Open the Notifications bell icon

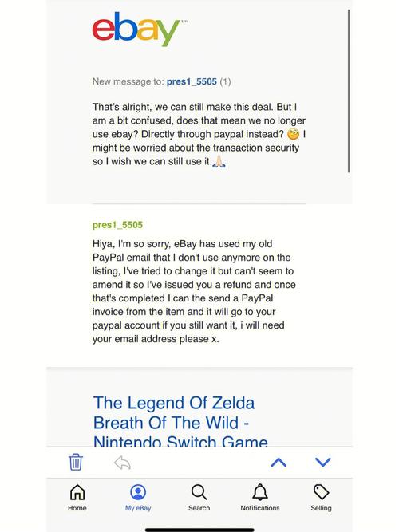[x=260, y=492]
